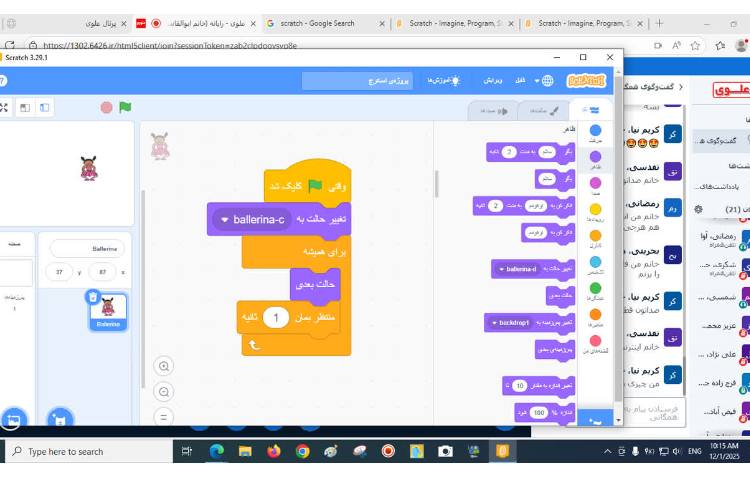Open the ballerina-c costume dropdown in script
The width and height of the screenshot is (750, 480).
pyautogui.click(x=225, y=219)
